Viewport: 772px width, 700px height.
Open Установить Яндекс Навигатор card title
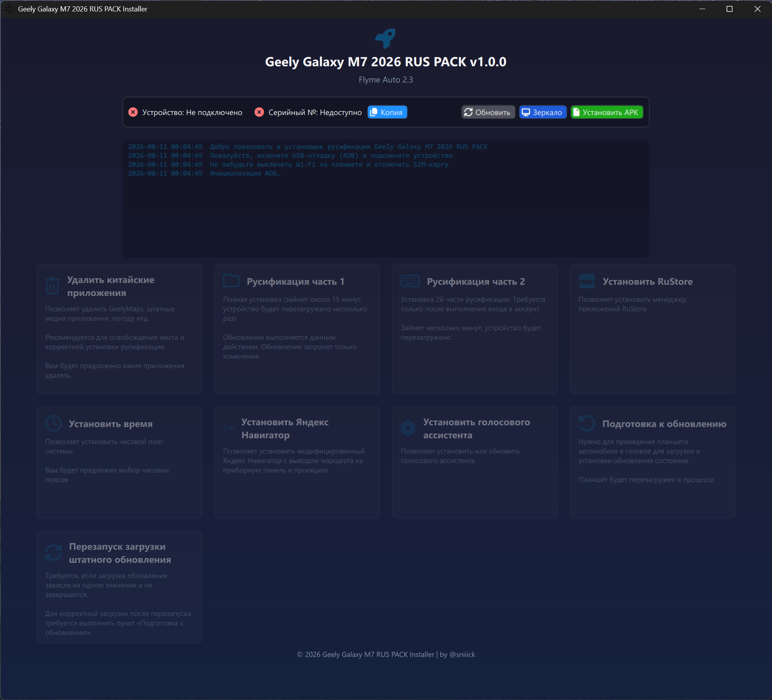click(x=285, y=428)
